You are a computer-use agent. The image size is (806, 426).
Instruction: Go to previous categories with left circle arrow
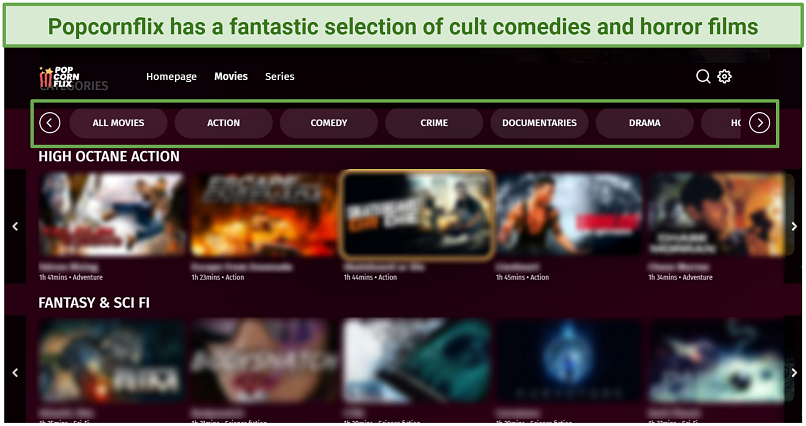tap(50, 123)
